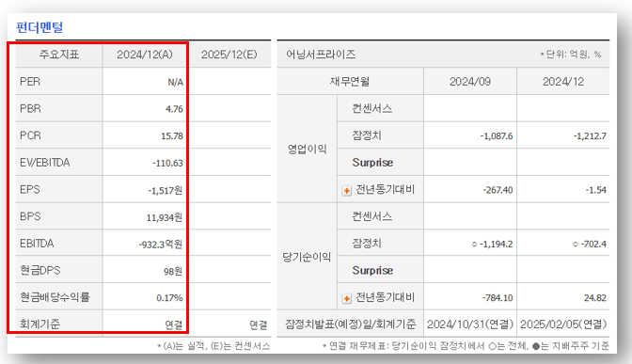Click the date 2025/02/05(연결)
The height and width of the screenshot is (364, 632).
[563, 324]
